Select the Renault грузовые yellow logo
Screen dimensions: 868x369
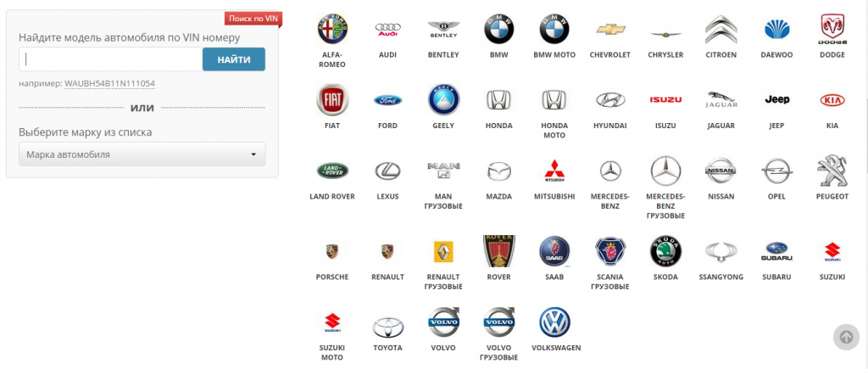(444, 252)
